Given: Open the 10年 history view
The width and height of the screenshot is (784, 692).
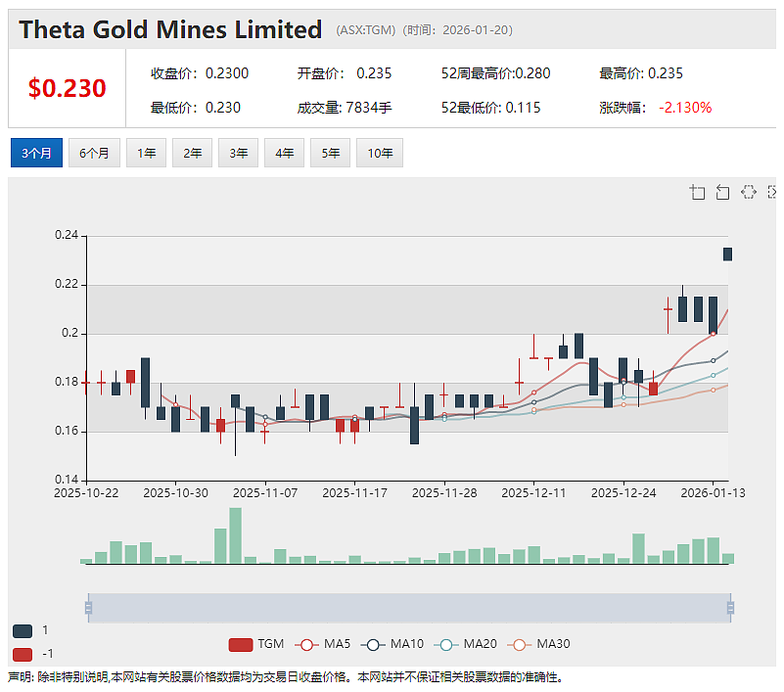Looking at the screenshot, I should (380, 153).
